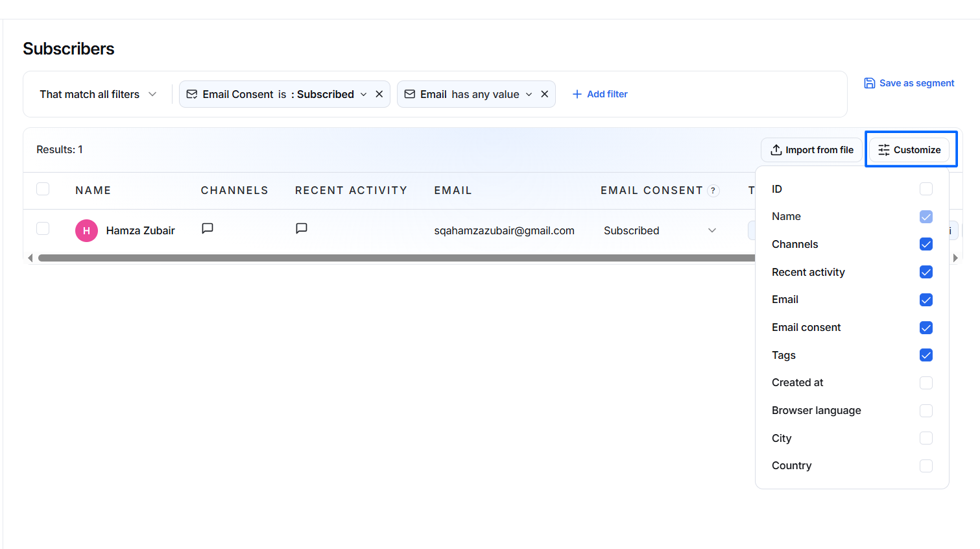
Task: Uncheck the Tags column checkbox
Action: (x=926, y=355)
